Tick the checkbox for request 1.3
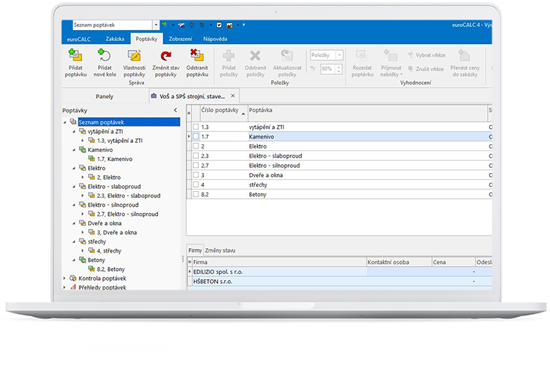 coord(196,127)
